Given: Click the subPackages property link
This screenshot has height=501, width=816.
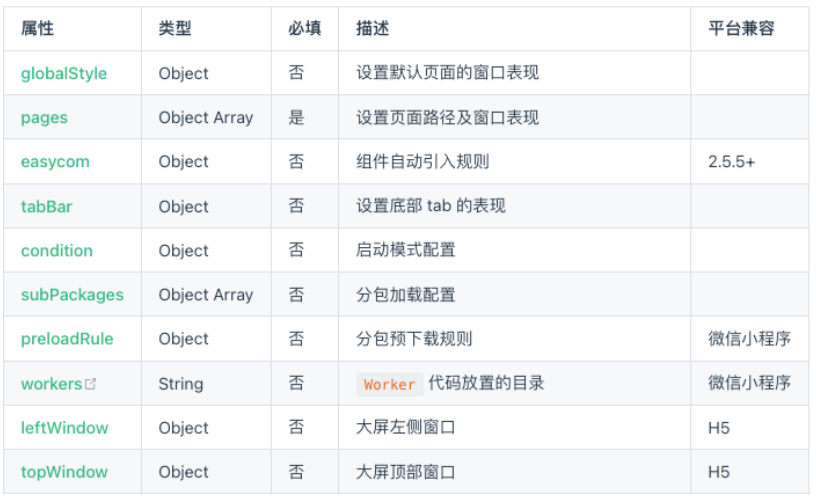Looking at the screenshot, I should pyautogui.click(x=72, y=295).
